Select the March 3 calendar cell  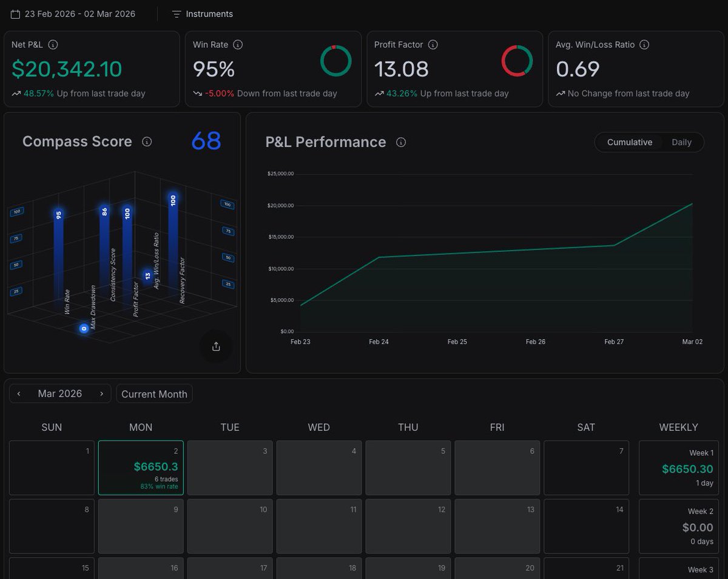tap(230, 468)
